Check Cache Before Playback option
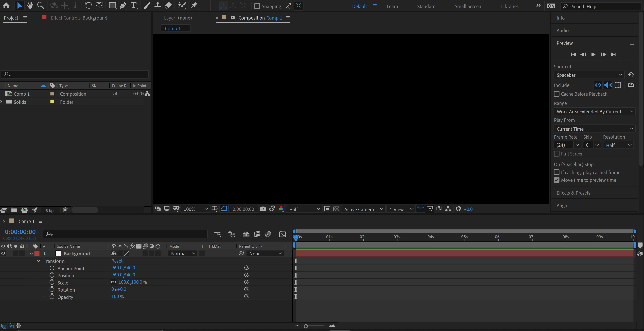 click(556, 94)
